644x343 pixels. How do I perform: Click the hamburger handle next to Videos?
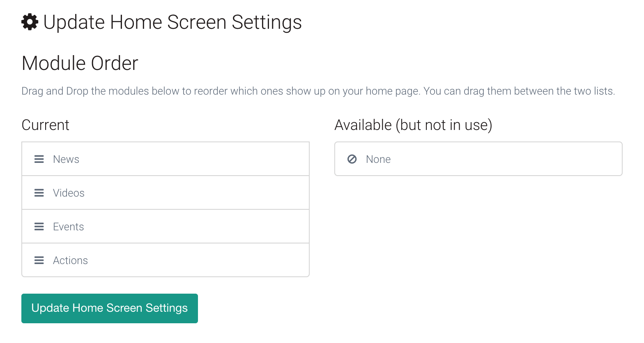39,193
